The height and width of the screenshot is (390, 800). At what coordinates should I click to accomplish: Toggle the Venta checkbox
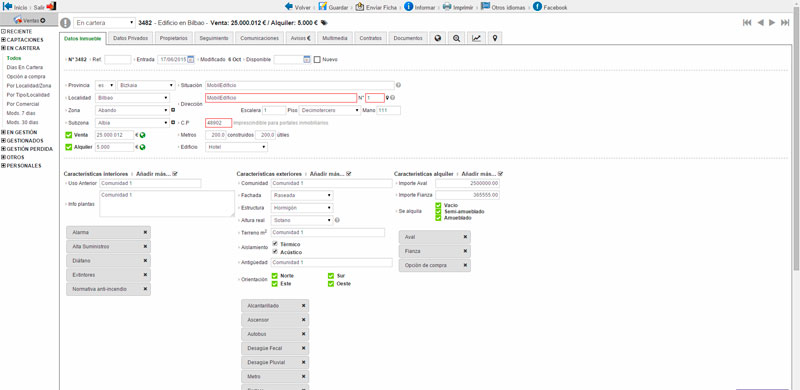[69, 135]
